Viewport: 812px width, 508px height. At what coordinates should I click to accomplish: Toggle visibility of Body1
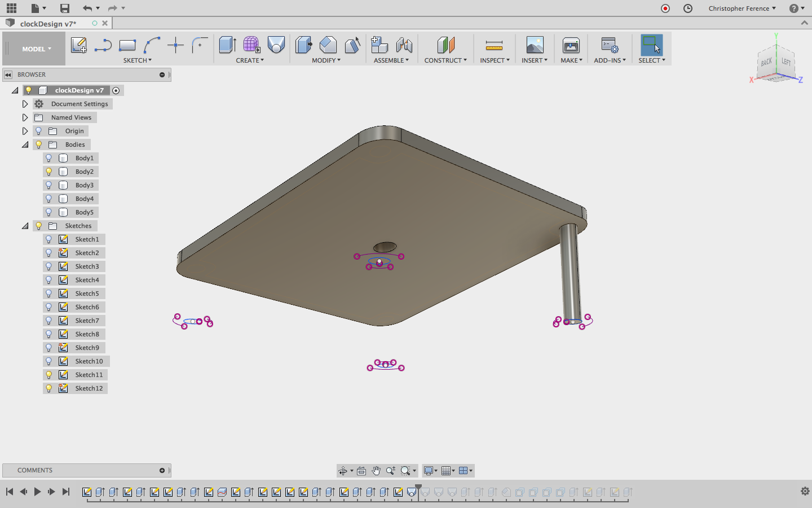[49, 158]
